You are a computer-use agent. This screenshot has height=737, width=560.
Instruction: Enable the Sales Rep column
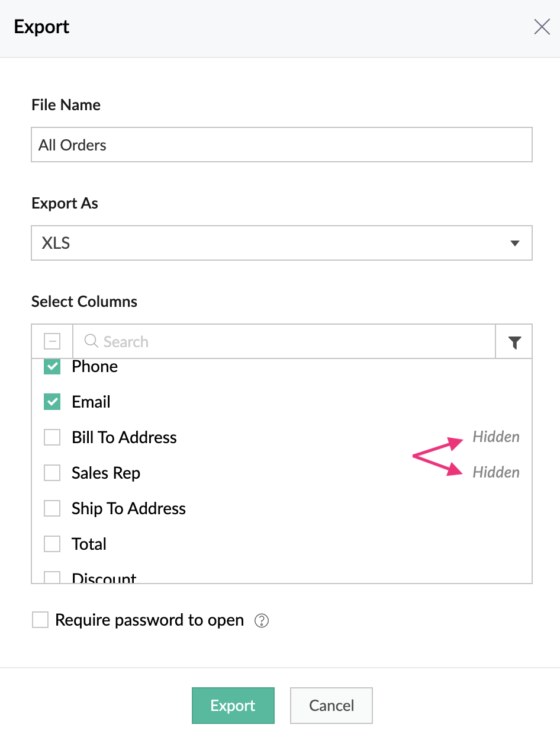52,473
